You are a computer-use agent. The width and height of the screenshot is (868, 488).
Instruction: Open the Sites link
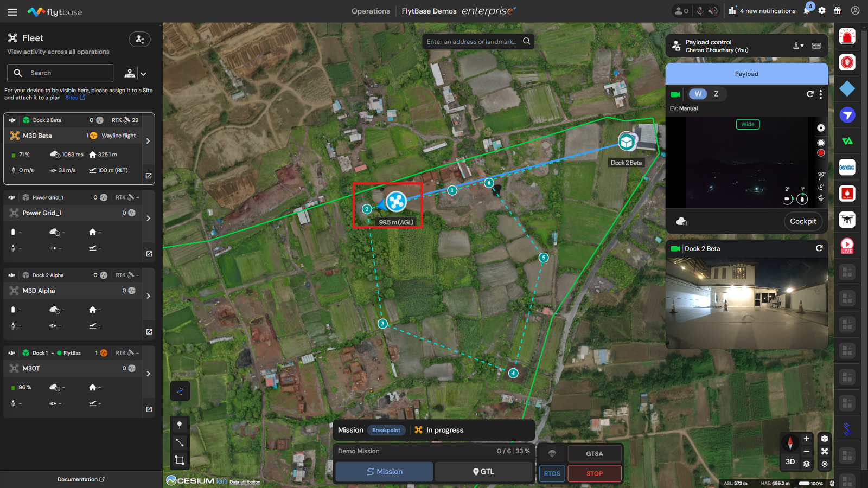click(x=75, y=98)
